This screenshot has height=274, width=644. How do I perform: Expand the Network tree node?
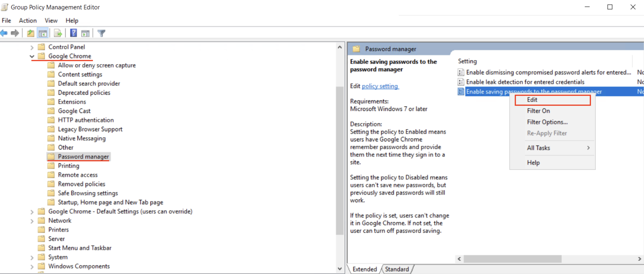tap(32, 221)
